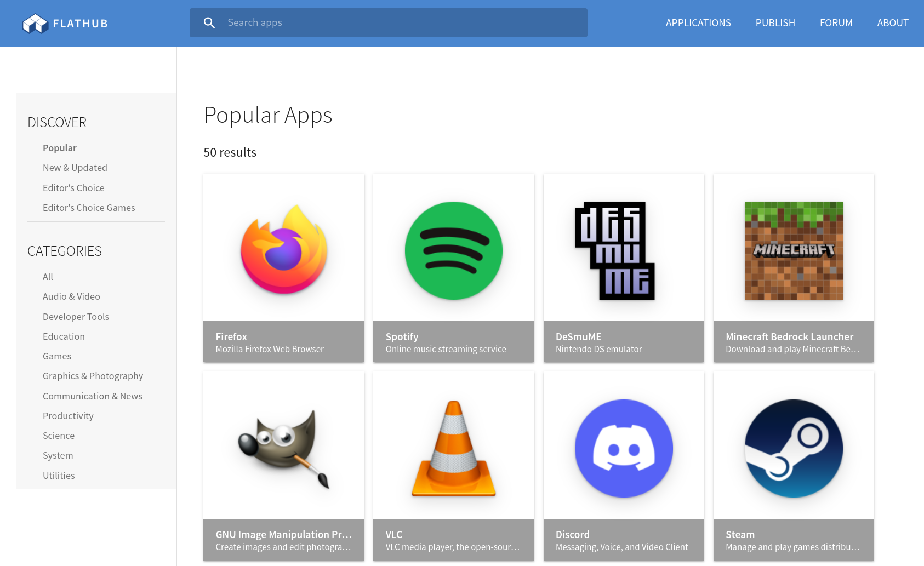Screen dimensions: 924x566
Task: Select Popular in Discover list
Action: [x=60, y=148]
